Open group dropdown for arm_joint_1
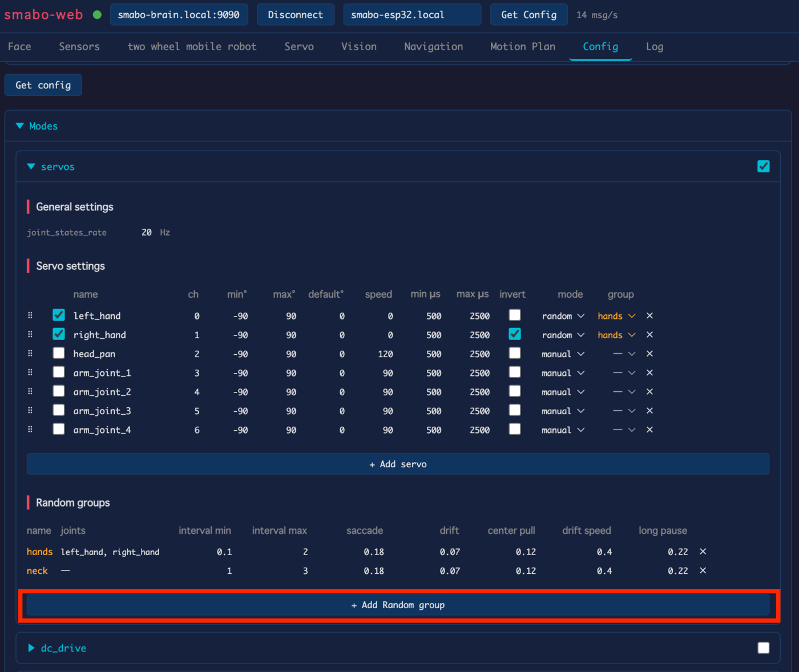Image resolution: width=799 pixels, height=672 pixels. tap(624, 373)
